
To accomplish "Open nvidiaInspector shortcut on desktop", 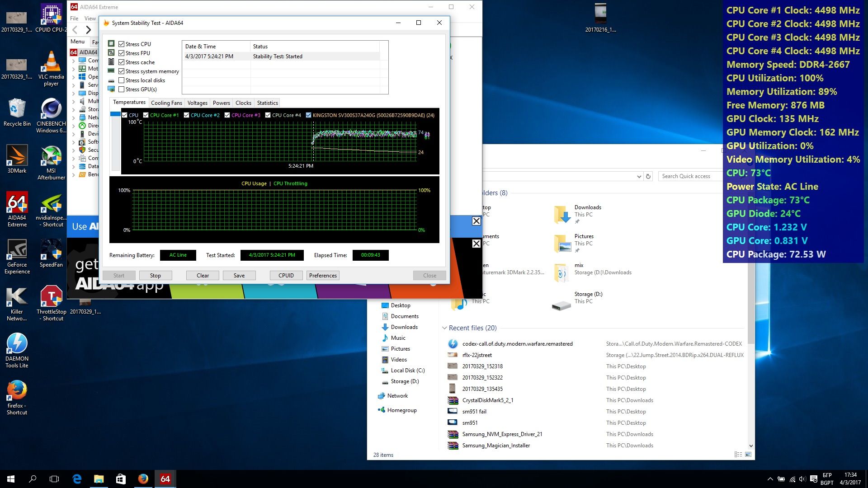I will (51, 209).
